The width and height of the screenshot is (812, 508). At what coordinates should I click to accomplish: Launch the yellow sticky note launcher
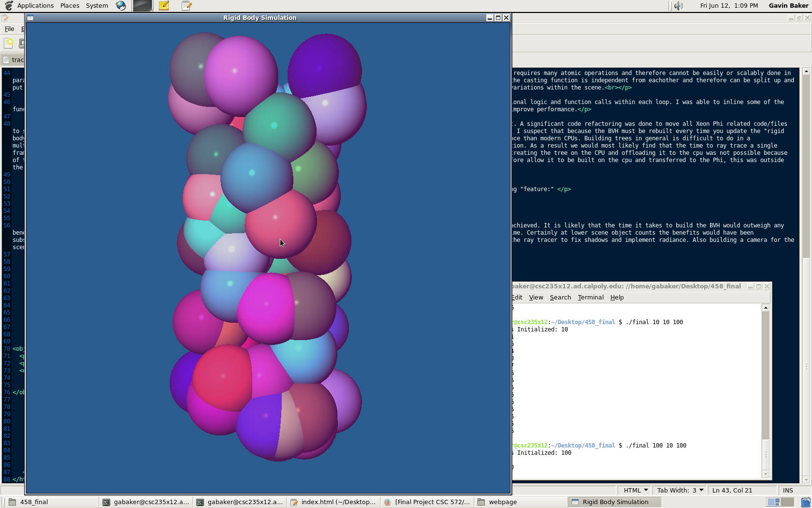[x=164, y=6]
